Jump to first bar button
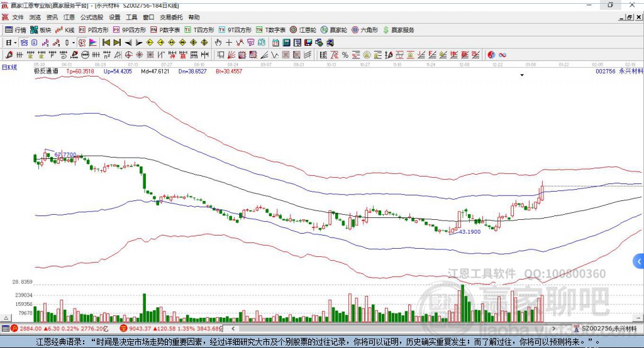 tap(106, 43)
